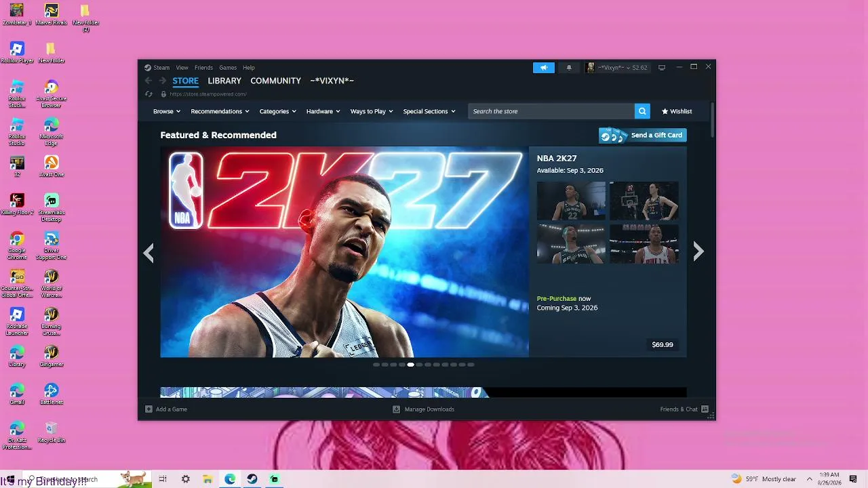
Task: Open the Steam announcements megaphone button
Action: (x=543, y=68)
